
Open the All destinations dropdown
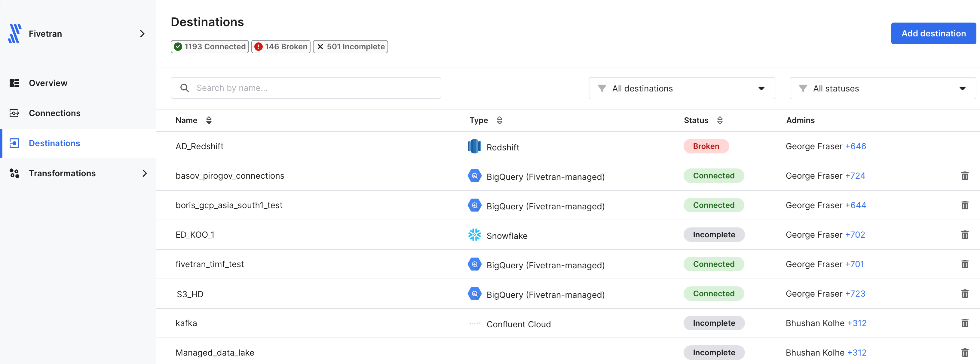pos(682,88)
